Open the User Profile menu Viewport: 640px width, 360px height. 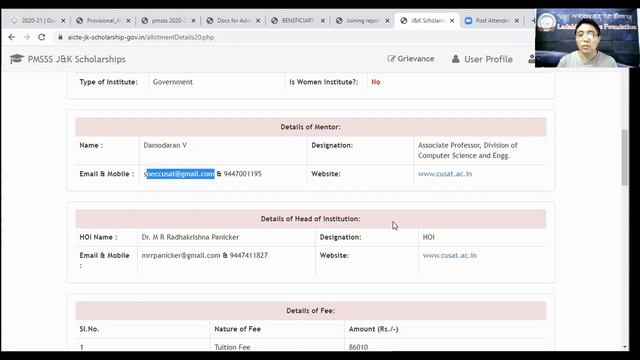pyautogui.click(x=482, y=59)
